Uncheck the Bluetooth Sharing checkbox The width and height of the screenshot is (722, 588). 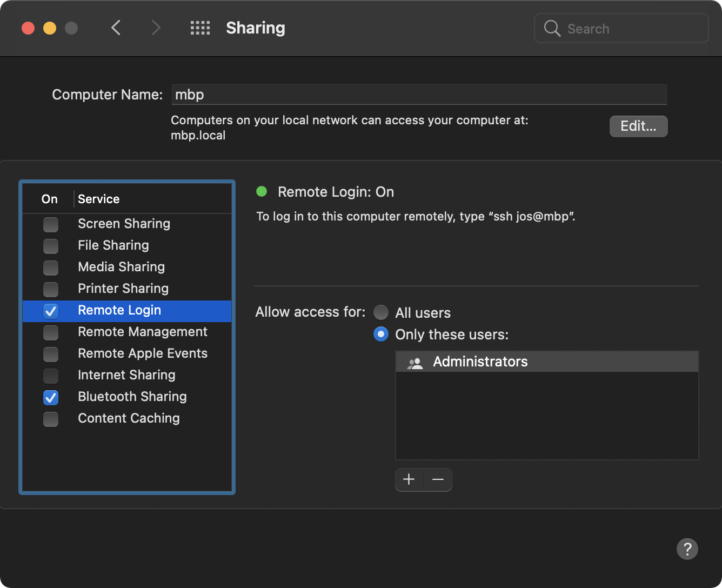pos(51,397)
